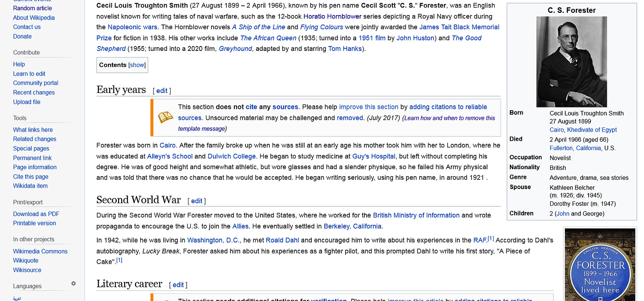Edit the Early years section
Screen dimensions: 644x301
[162, 91]
